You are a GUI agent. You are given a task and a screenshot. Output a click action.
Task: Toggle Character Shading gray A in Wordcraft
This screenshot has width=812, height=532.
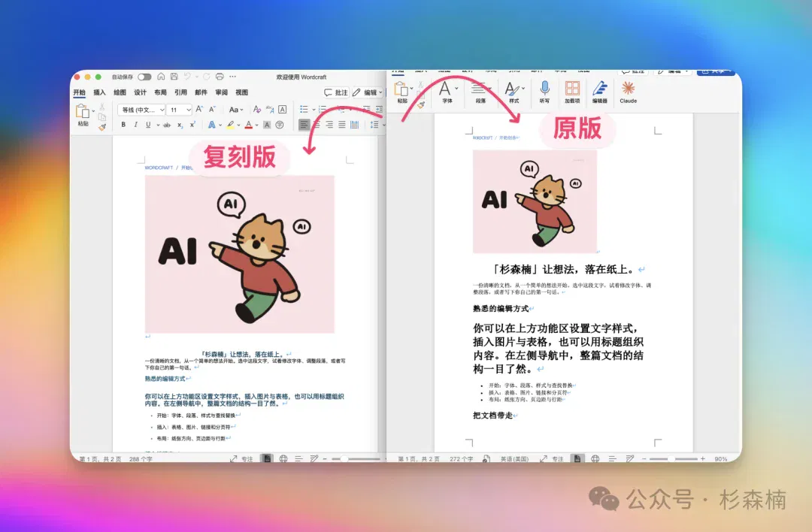pos(267,125)
